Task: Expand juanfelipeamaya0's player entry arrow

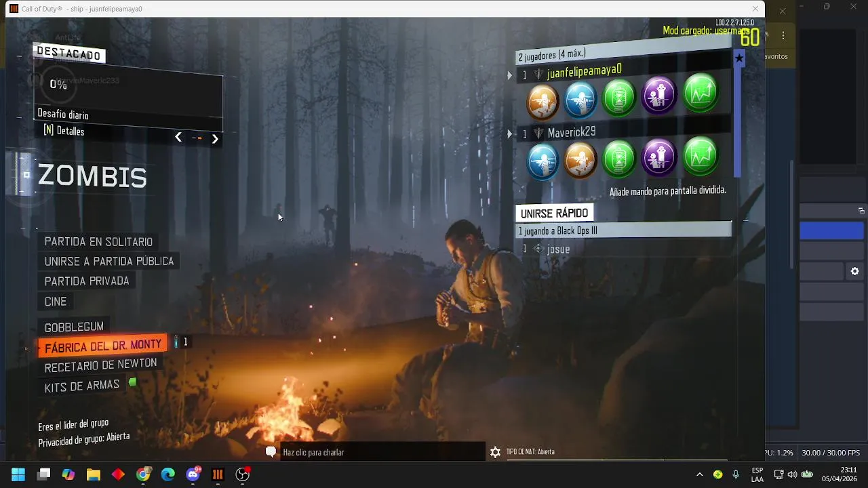Action: pos(510,75)
